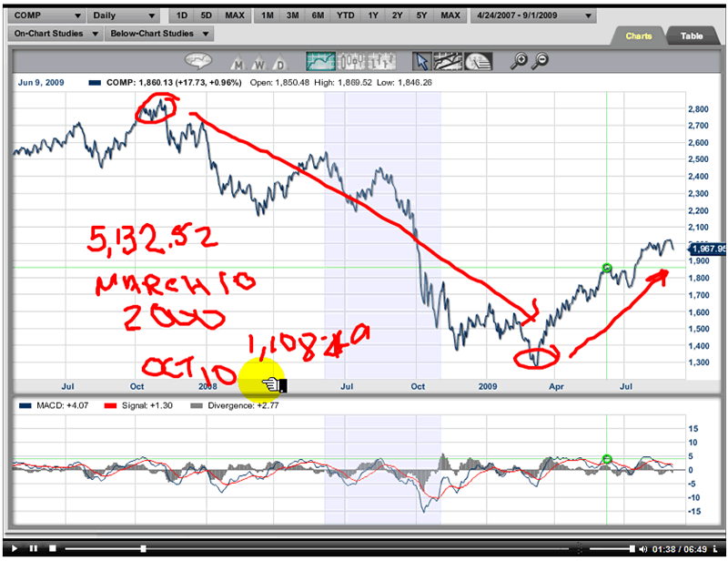
Task: Click the 1,967.95 current price label
Action: 708,250
